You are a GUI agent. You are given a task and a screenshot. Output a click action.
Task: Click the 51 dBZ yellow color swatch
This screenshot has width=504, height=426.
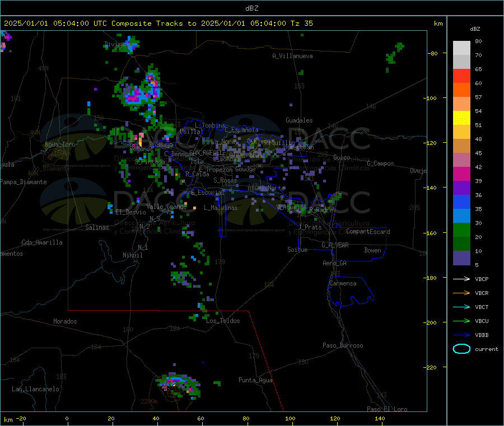tap(461, 118)
